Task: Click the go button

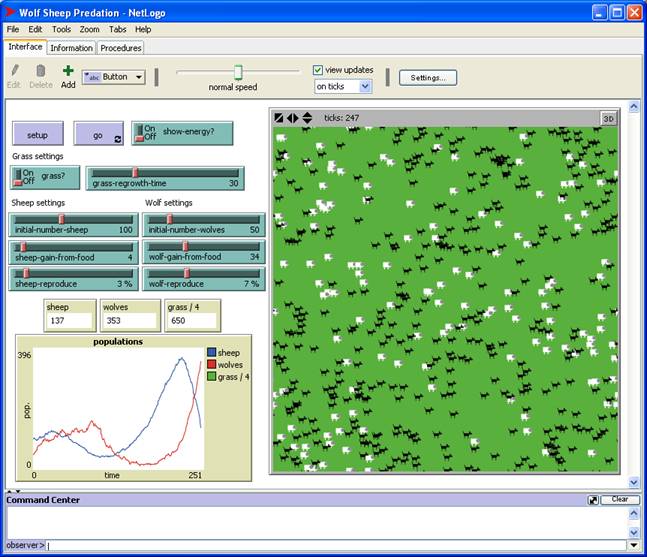Action: [98, 133]
